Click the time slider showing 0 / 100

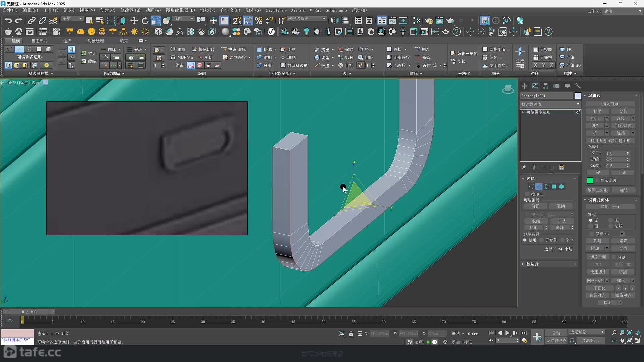point(29,312)
